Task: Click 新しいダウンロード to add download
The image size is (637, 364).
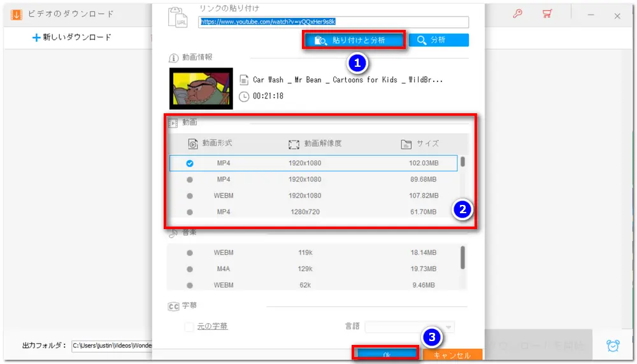Action: (x=71, y=38)
